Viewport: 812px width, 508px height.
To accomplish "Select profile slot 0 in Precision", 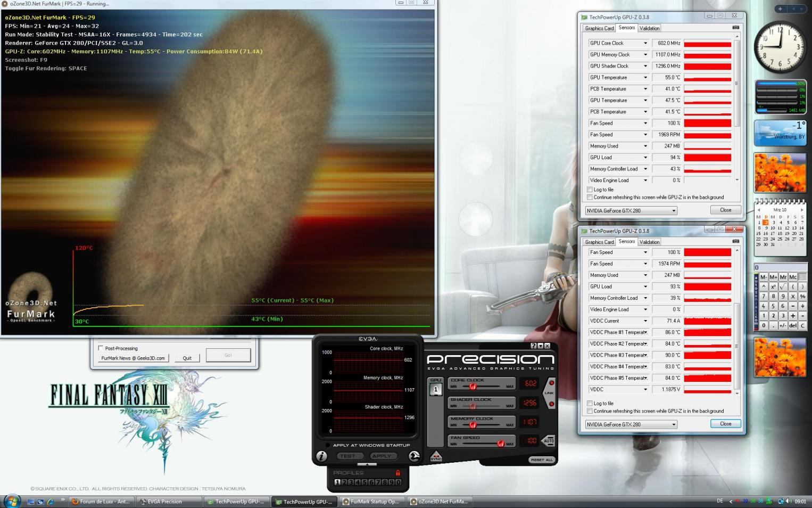I will [x=398, y=482].
